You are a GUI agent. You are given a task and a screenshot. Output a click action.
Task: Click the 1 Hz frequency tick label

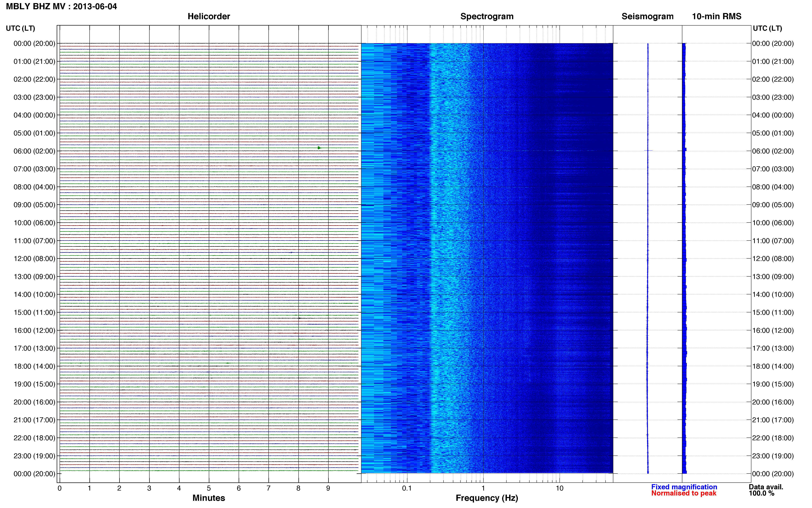pos(483,488)
